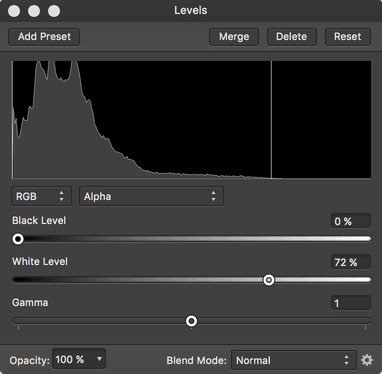Click the histogram white level marker line

click(271, 119)
